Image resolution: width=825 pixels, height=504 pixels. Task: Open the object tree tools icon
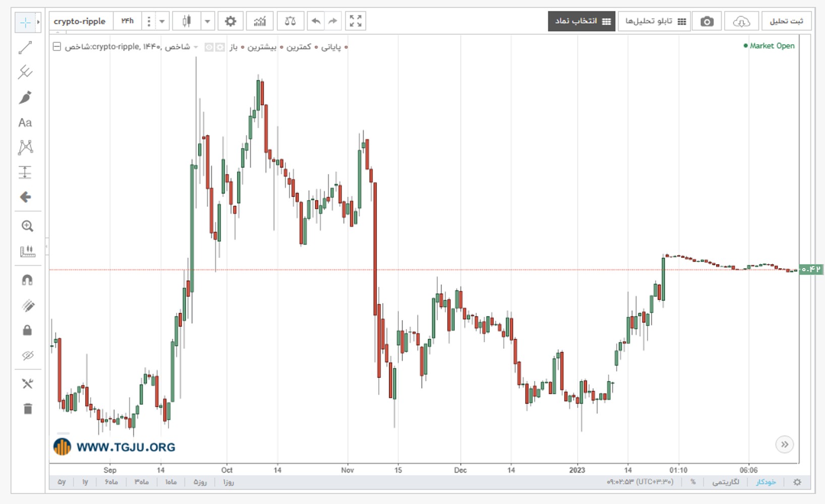[27, 384]
